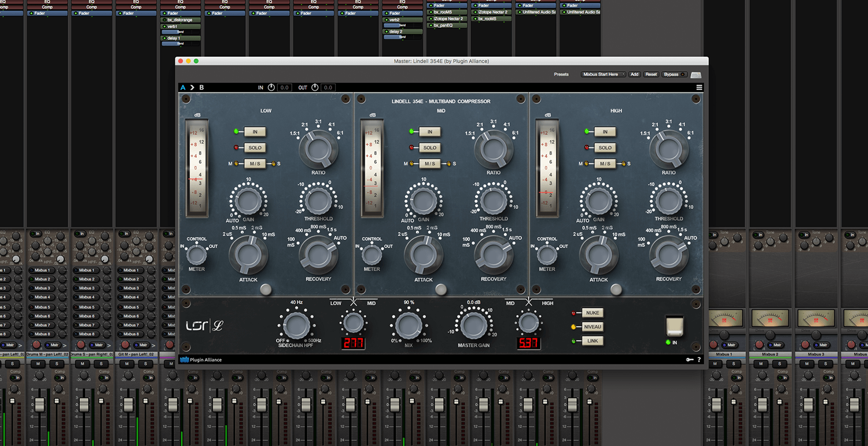The height and width of the screenshot is (446, 868).
Task: Open bx_panEQ plugin slot in mixer
Action: (x=448, y=25)
